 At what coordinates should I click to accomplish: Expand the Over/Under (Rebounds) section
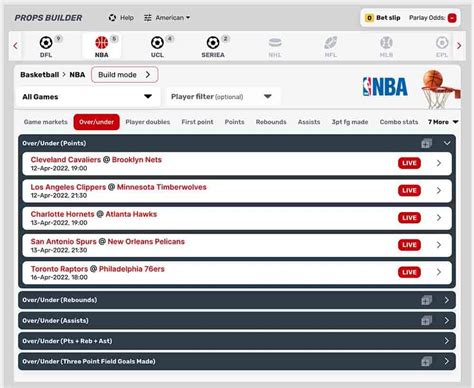pos(447,300)
